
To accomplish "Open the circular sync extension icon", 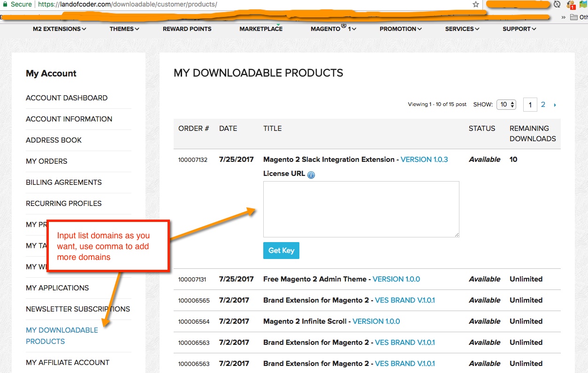I will click(557, 4).
